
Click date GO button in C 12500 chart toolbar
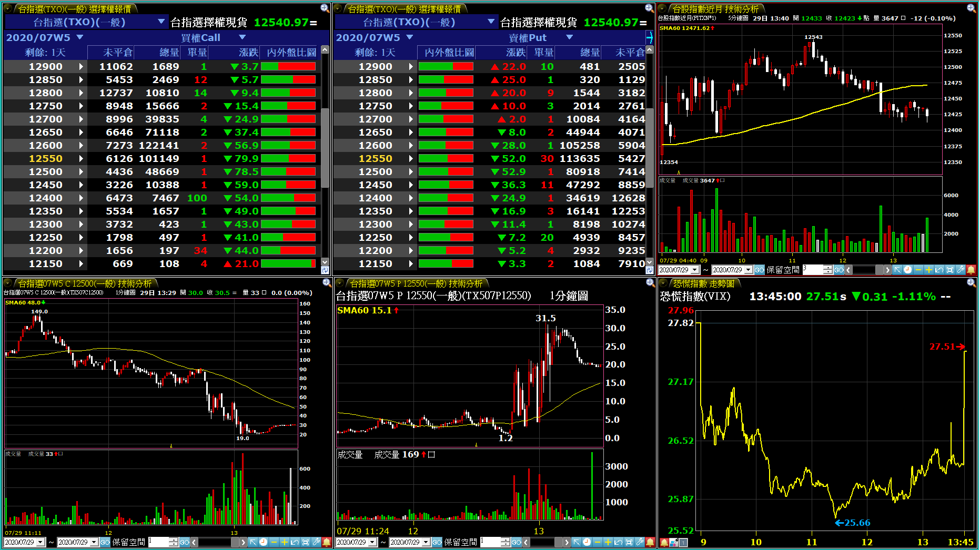coord(105,542)
